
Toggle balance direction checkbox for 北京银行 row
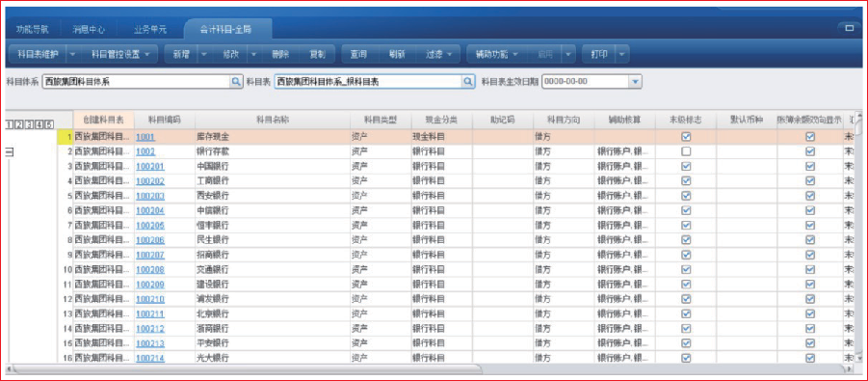click(810, 313)
